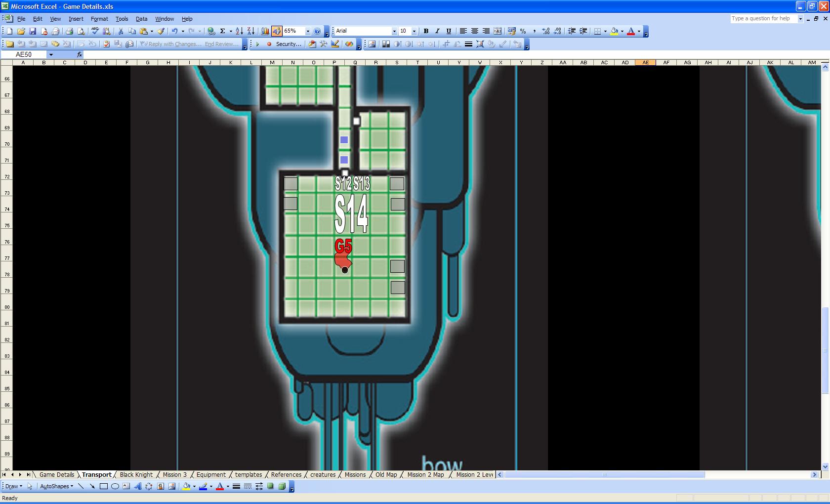Toggle Design Mode ruler icon
Viewport: 830px width, 504px height.
click(x=335, y=44)
